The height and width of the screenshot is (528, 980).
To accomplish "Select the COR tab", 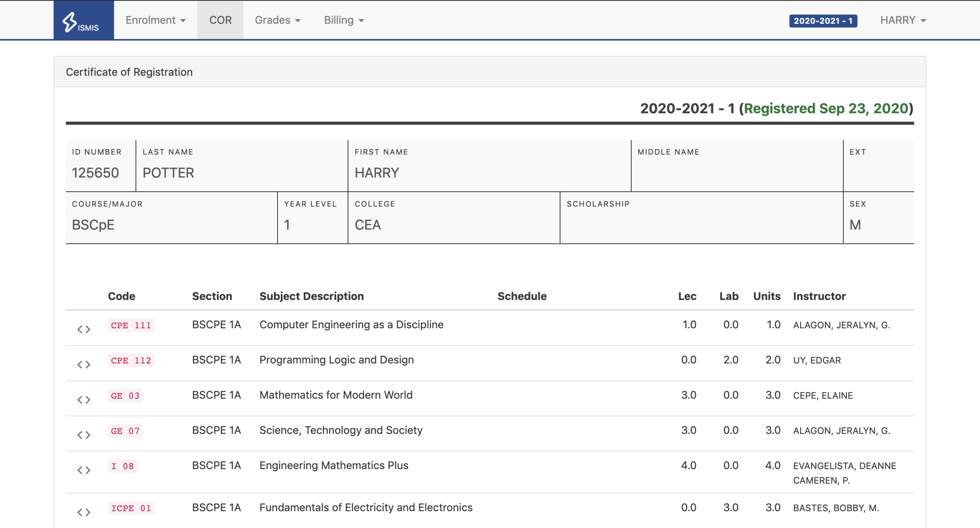I will click(x=220, y=20).
